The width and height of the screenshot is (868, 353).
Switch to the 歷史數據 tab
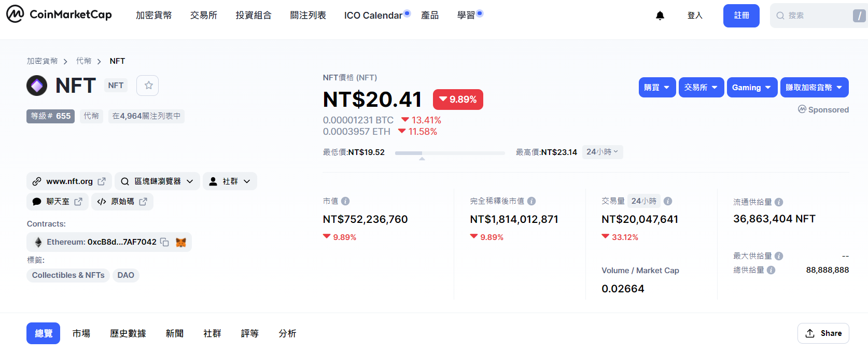click(128, 333)
